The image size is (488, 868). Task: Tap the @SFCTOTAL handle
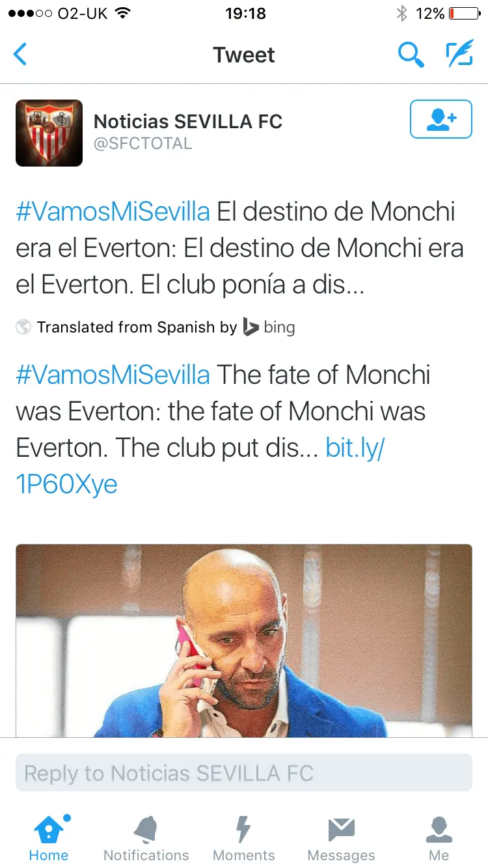point(143,144)
